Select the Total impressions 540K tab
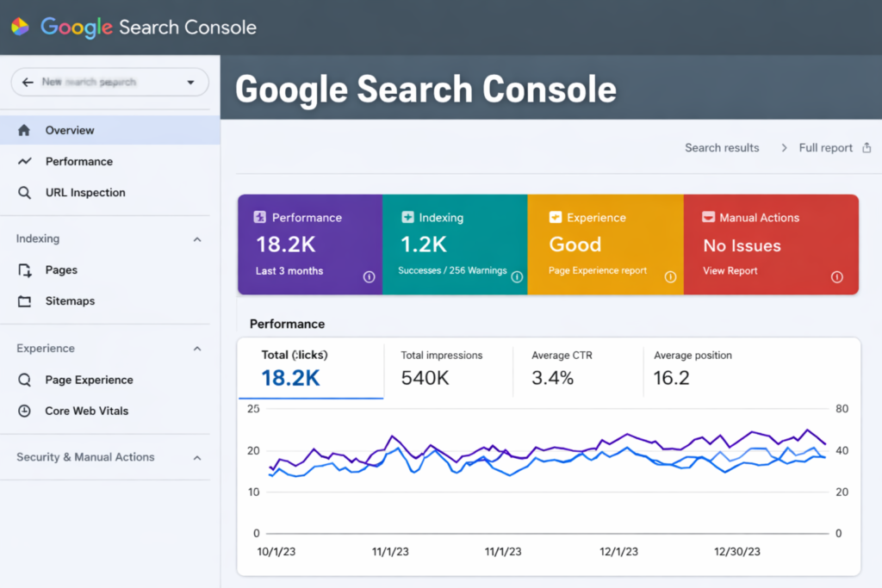 (x=448, y=370)
